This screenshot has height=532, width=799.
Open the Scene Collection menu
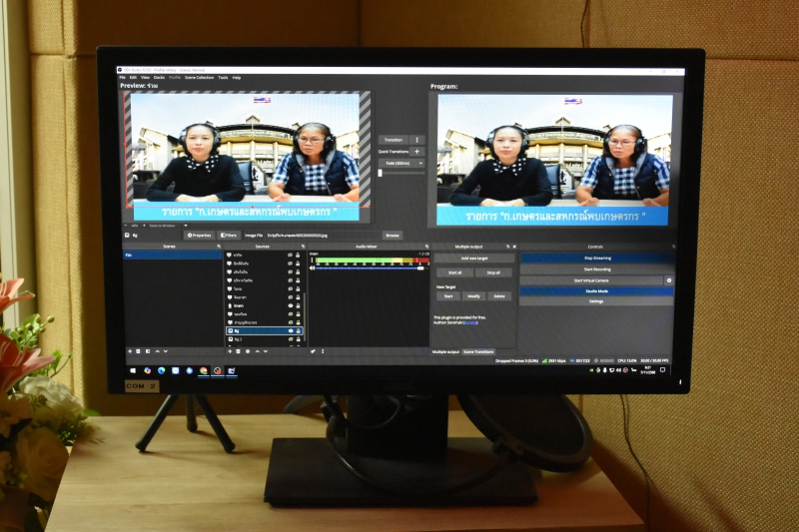pyautogui.click(x=199, y=77)
